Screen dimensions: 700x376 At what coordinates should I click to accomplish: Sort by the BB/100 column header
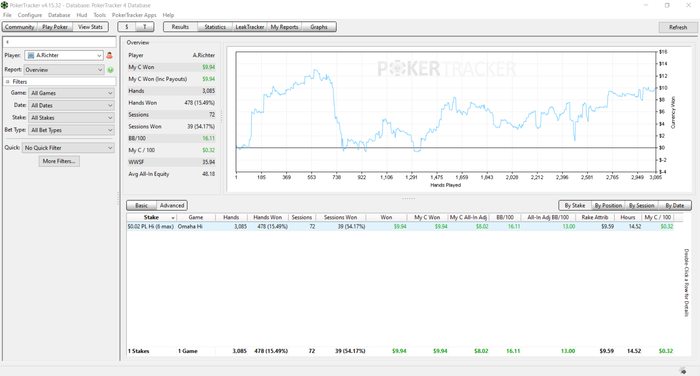(x=505, y=217)
